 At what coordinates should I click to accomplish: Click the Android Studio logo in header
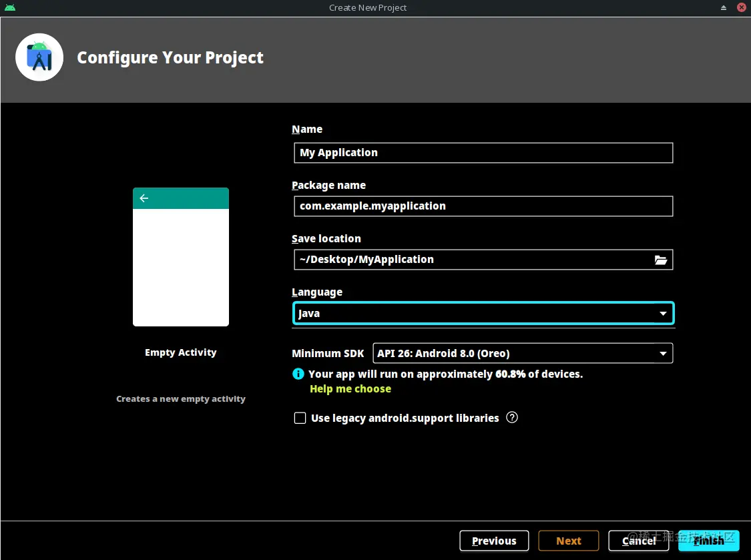(x=39, y=57)
